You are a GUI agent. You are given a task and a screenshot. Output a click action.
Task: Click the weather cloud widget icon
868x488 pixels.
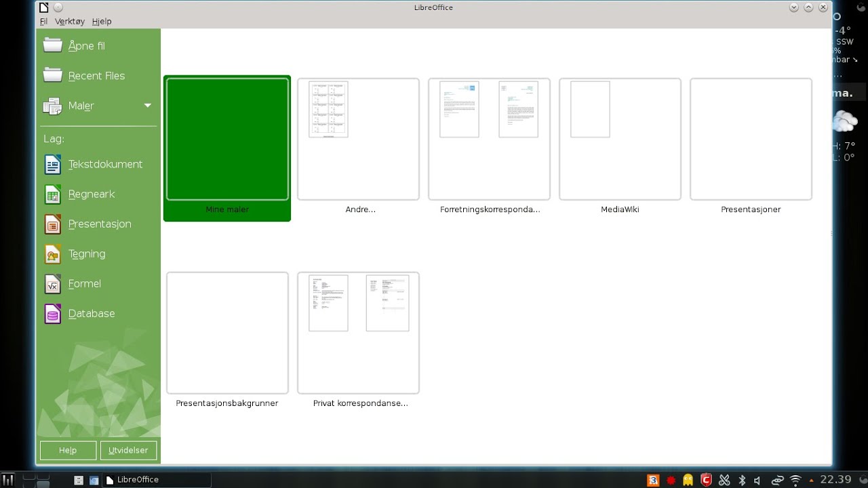click(x=845, y=121)
